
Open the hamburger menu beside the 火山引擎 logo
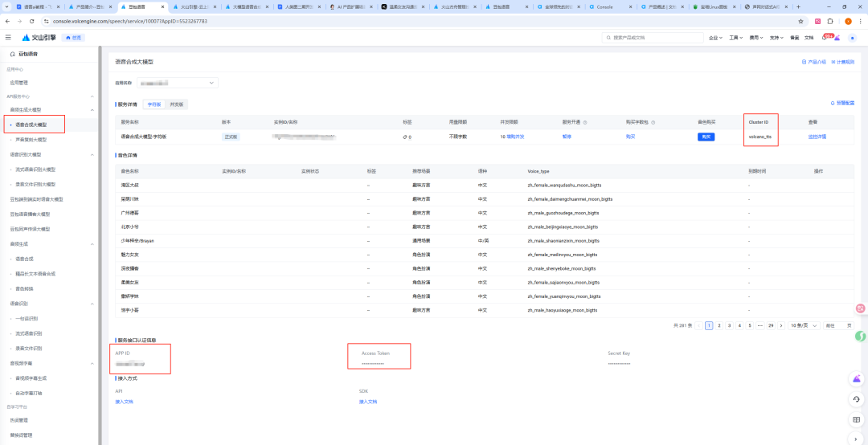coord(8,37)
